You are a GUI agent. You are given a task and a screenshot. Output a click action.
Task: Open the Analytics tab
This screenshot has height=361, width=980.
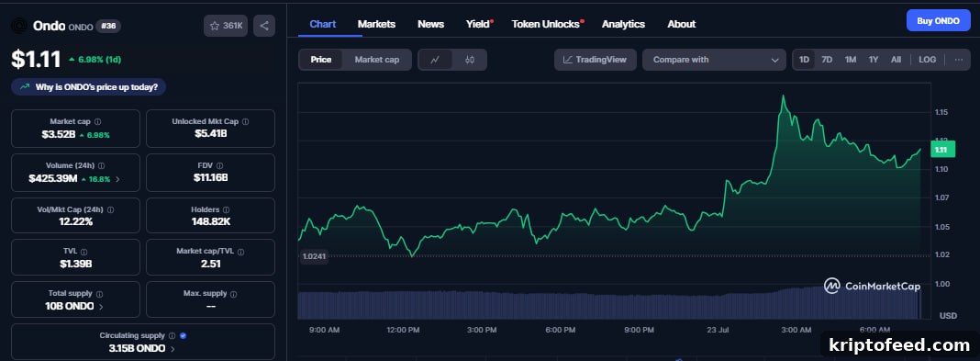623,24
